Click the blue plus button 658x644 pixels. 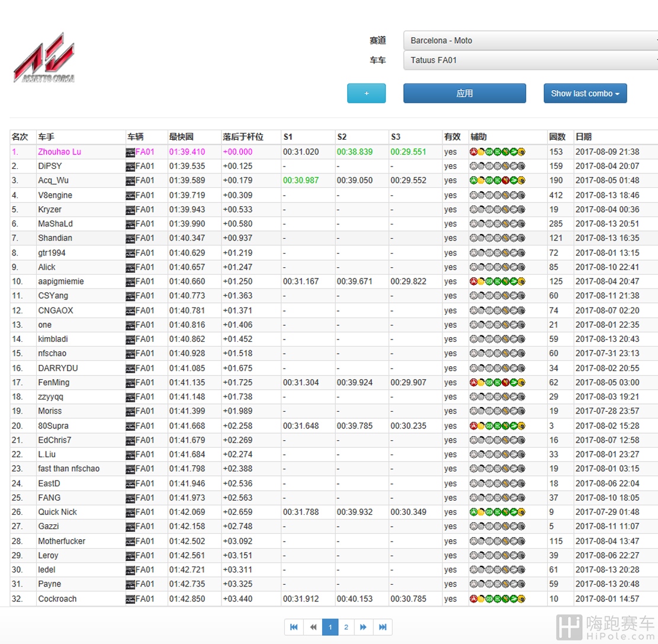pyautogui.click(x=367, y=94)
